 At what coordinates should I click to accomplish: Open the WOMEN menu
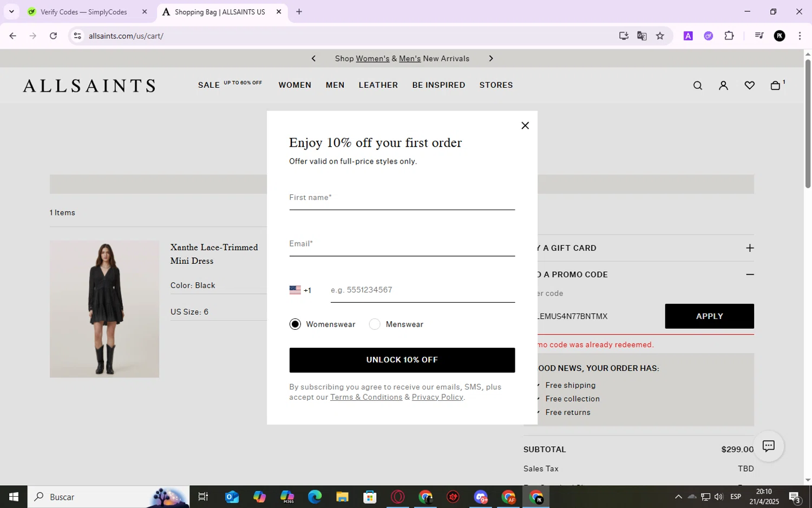(294, 85)
